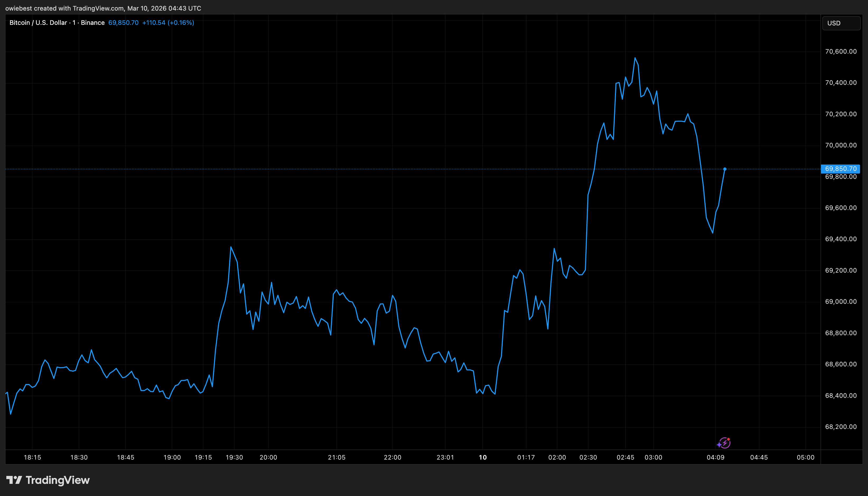Click the 69,000.00 price scale label
This screenshot has height=496, width=868.
841,302
